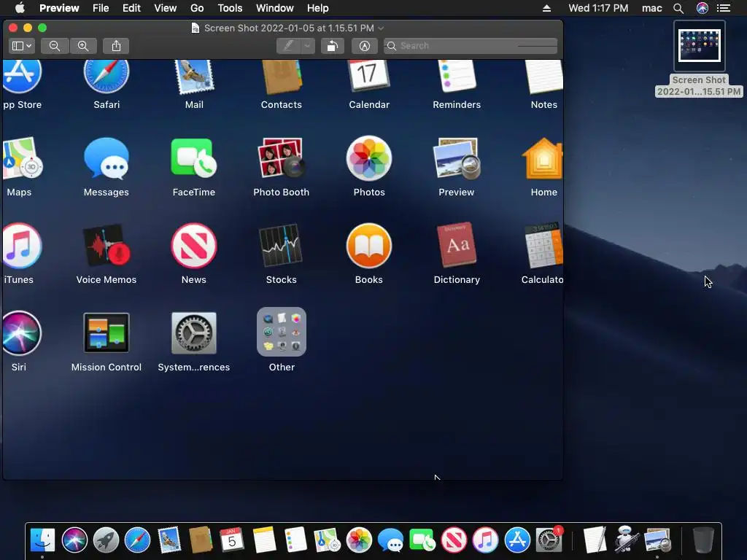Open the File menu

pyautogui.click(x=101, y=8)
